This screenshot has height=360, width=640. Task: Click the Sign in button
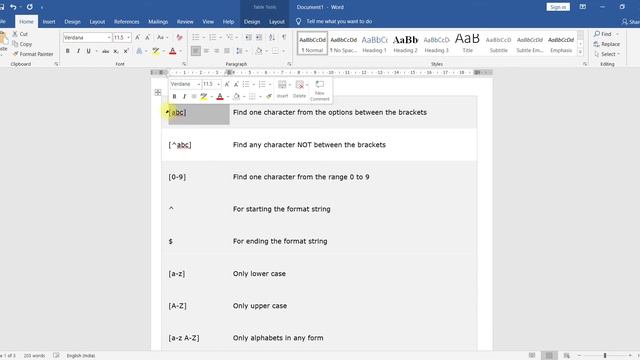(x=558, y=7)
